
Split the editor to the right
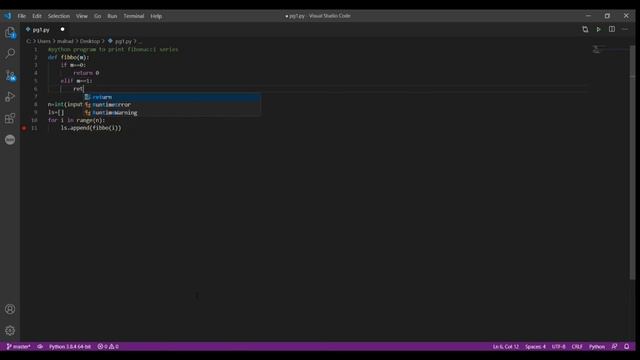tap(612, 29)
